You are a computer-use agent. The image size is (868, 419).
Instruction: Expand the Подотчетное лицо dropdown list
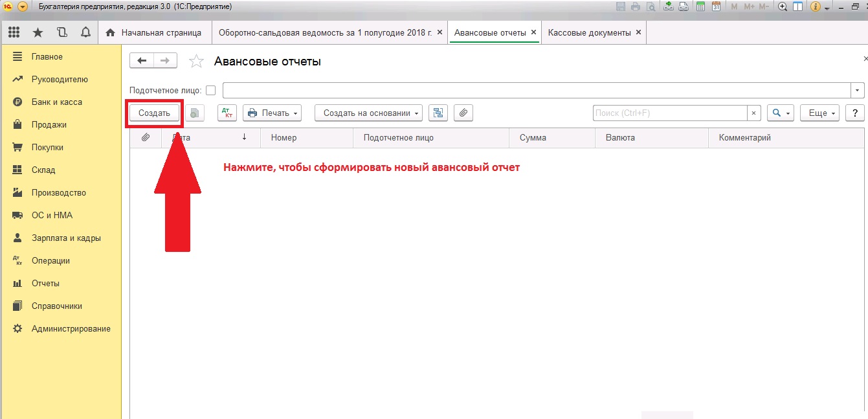(x=858, y=90)
